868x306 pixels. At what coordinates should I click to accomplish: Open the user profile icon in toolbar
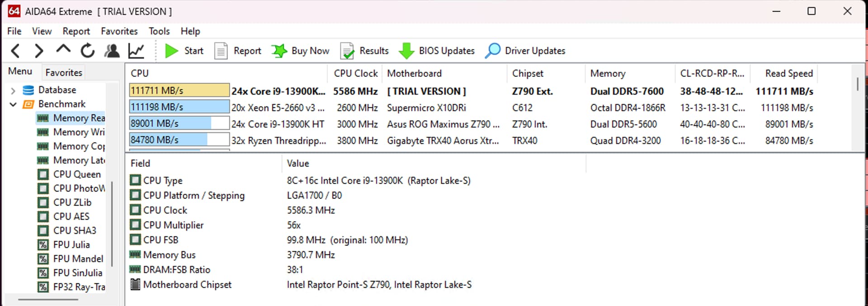(x=112, y=51)
